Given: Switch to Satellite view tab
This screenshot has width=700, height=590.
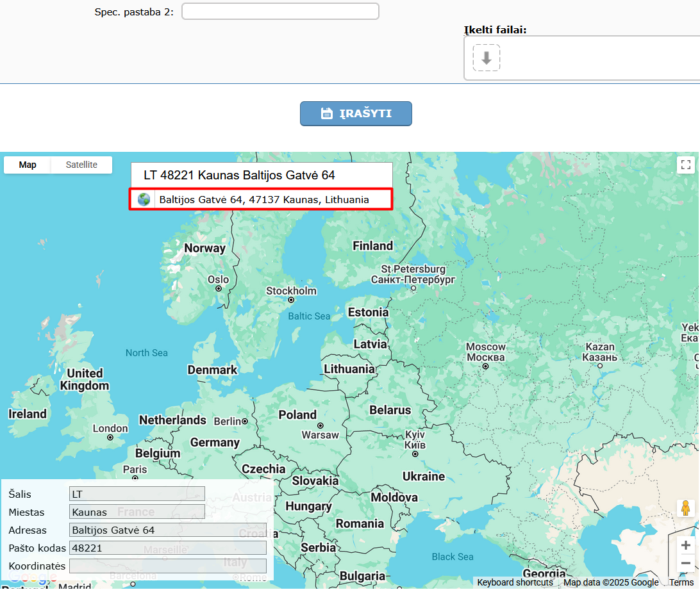Looking at the screenshot, I should point(81,165).
